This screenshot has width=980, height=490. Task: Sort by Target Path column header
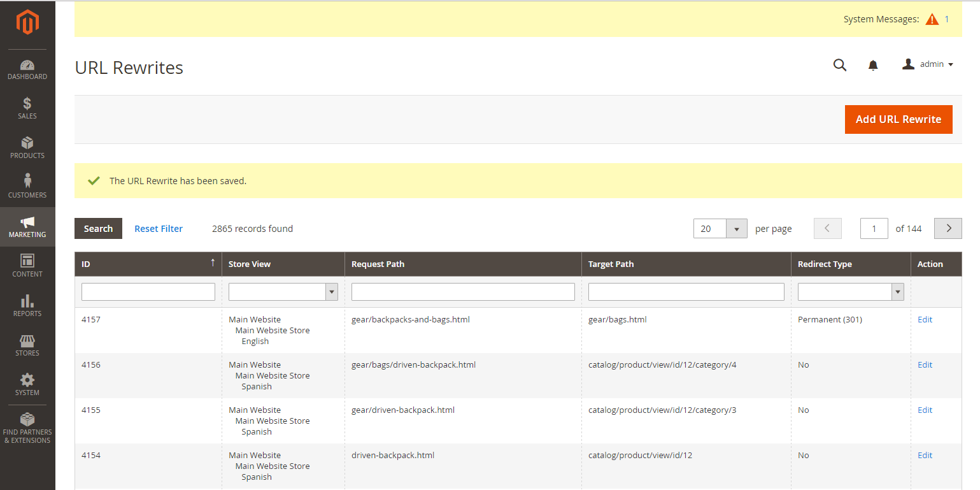[x=686, y=264]
